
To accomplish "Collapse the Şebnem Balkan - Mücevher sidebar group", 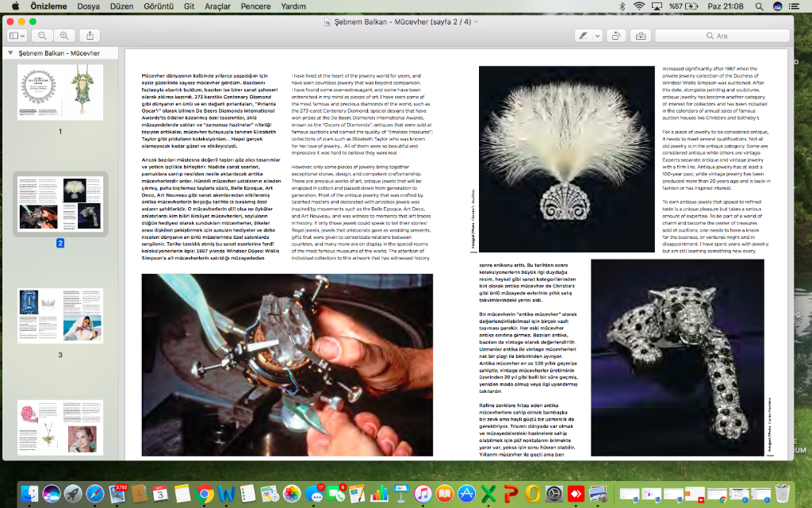I will (x=10, y=53).
